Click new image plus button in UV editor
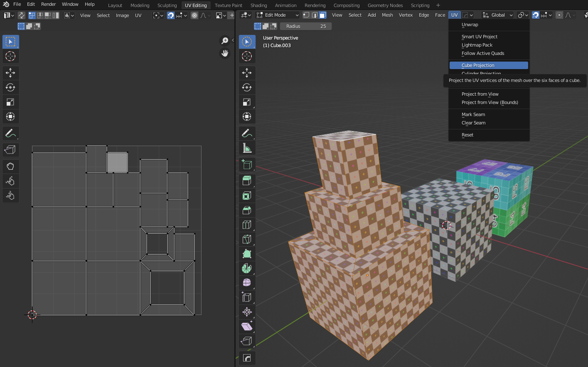Image resolution: width=588 pixels, height=367 pixels. click(232, 15)
